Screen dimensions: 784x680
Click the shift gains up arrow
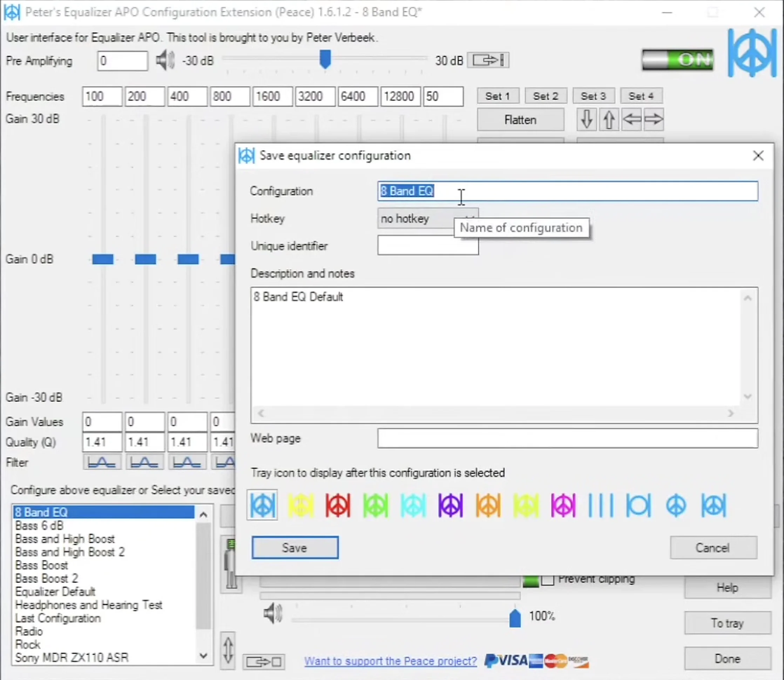[x=609, y=120]
